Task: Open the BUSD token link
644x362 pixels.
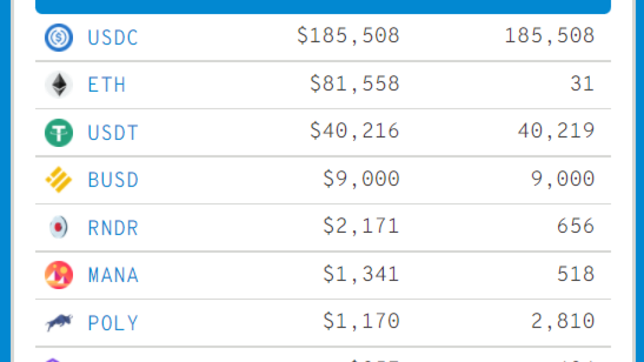Action: (x=113, y=180)
